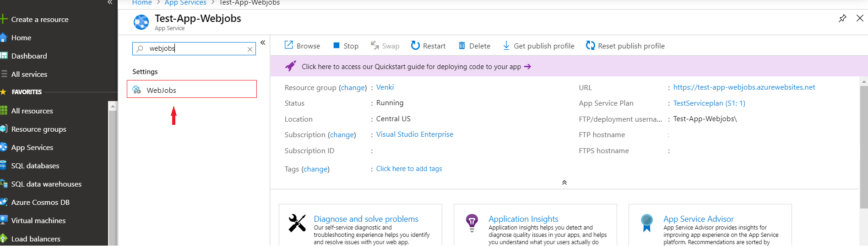Click the Load balancers icon
The height and width of the screenshot is (246, 868).
pos(4,239)
